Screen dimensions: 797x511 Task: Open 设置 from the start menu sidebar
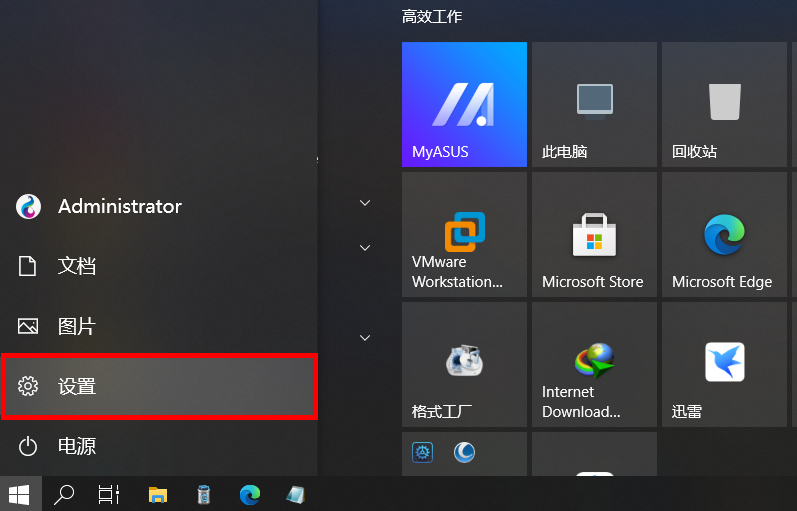(x=159, y=386)
